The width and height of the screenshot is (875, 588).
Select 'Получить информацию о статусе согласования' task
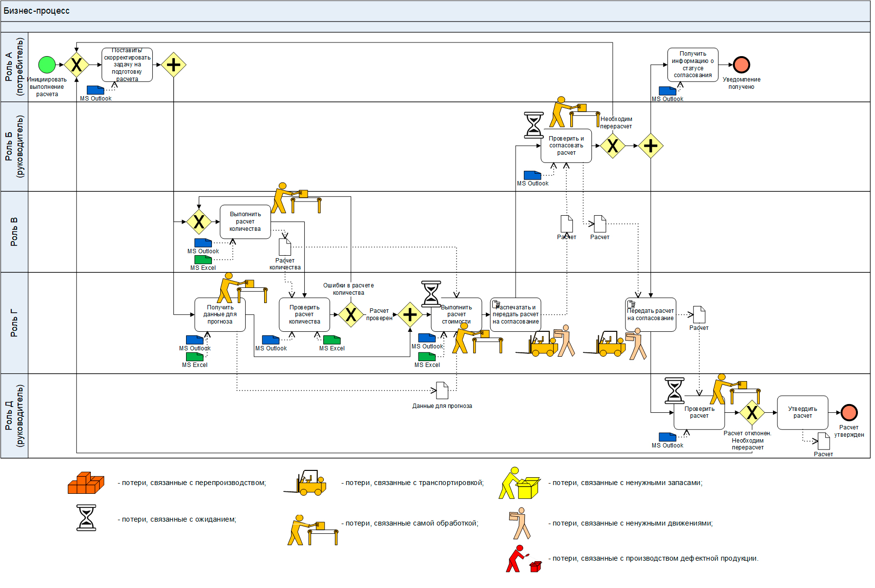pyautogui.click(x=692, y=64)
